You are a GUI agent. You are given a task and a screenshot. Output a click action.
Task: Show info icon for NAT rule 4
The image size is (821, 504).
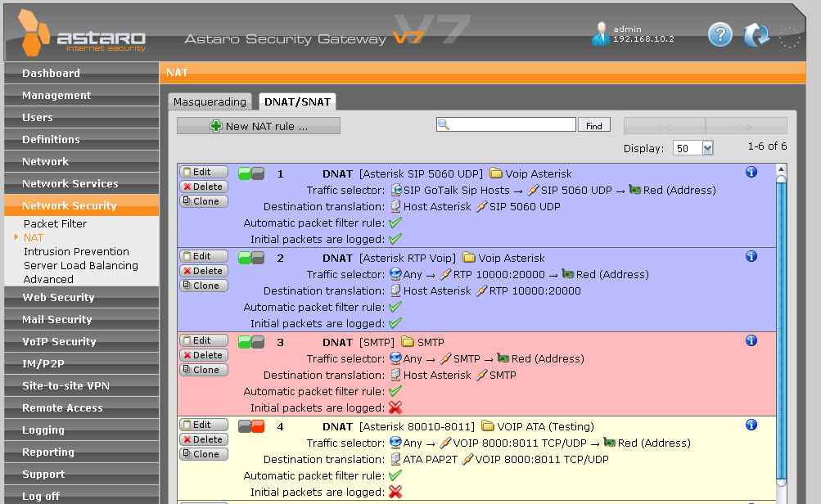point(751,425)
